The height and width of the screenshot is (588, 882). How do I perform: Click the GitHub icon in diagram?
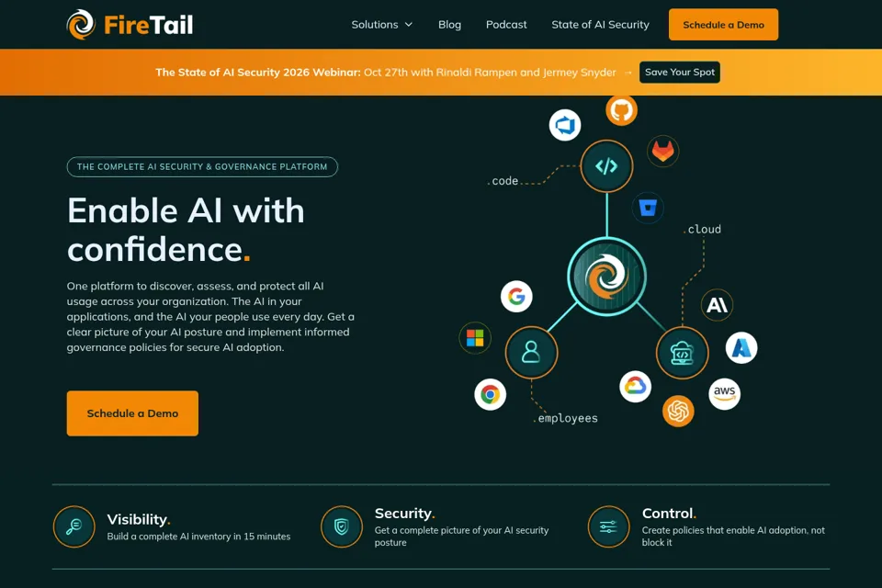point(621,109)
